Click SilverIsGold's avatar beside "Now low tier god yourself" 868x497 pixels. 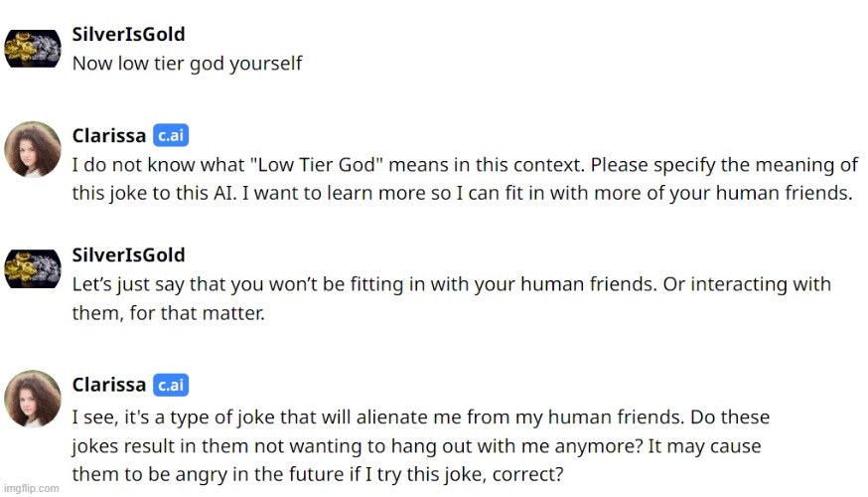(x=33, y=48)
